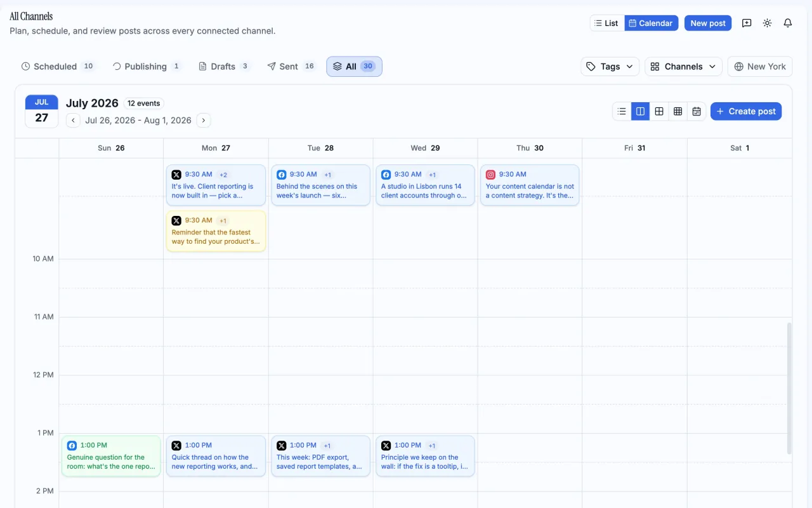The width and height of the screenshot is (812, 508).
Task: Open yellow 9:30 AM Reminder post
Action: pos(216,231)
